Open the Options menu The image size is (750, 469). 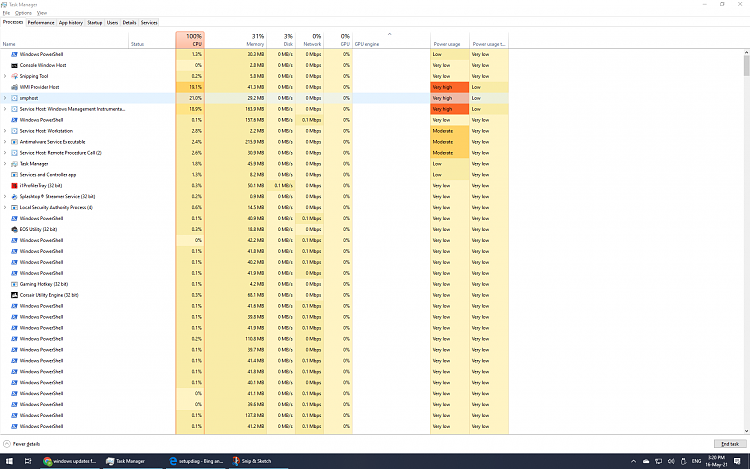(x=22, y=13)
